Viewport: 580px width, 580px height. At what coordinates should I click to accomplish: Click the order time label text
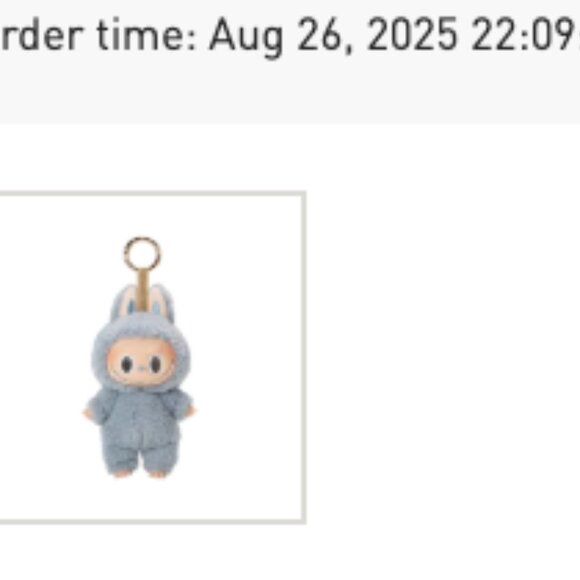coord(98,36)
